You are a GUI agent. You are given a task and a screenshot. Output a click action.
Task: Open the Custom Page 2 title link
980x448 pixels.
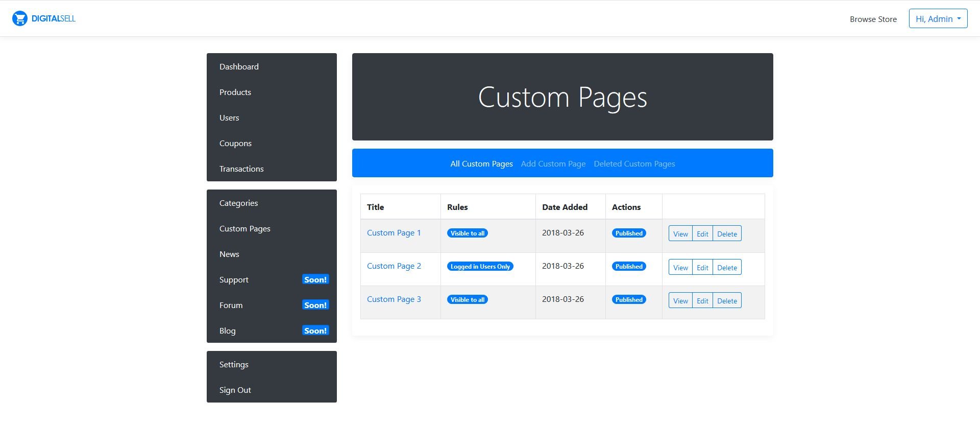[x=394, y=266]
